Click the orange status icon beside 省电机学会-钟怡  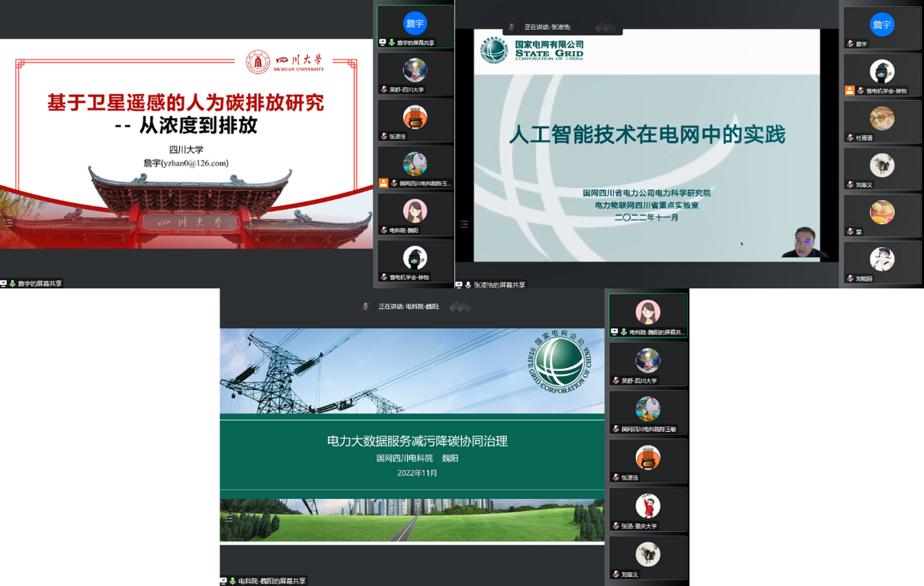pos(849,90)
